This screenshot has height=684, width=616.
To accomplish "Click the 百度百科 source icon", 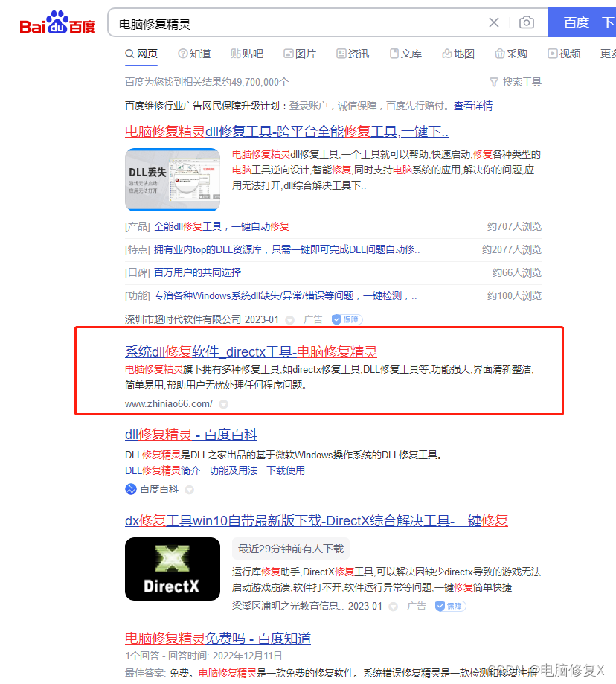I will [x=131, y=489].
